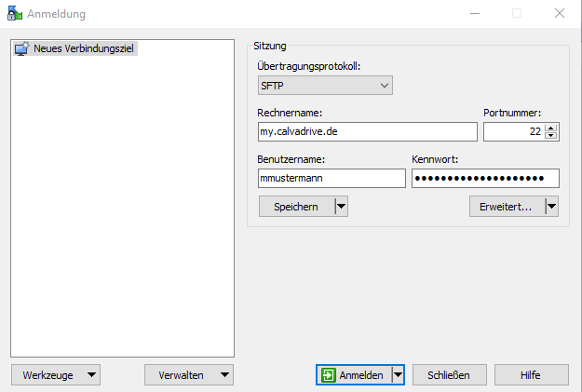Click the Benutzername input field

click(332, 178)
